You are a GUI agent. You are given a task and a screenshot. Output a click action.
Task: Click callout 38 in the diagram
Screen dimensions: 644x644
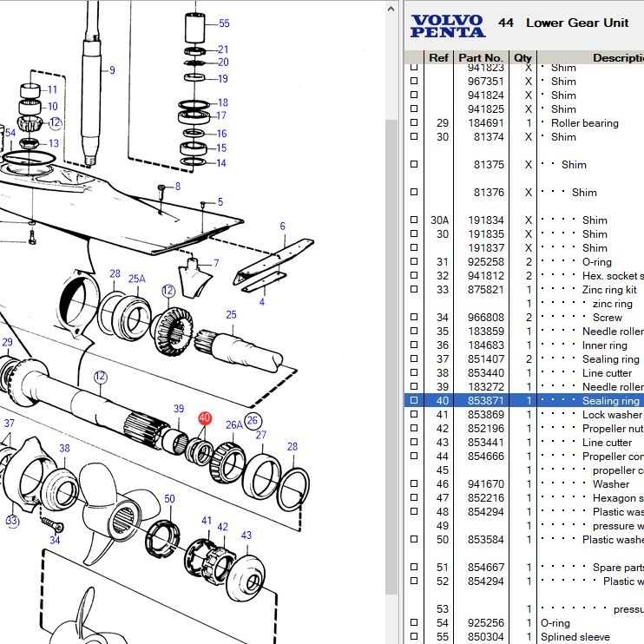point(64,449)
